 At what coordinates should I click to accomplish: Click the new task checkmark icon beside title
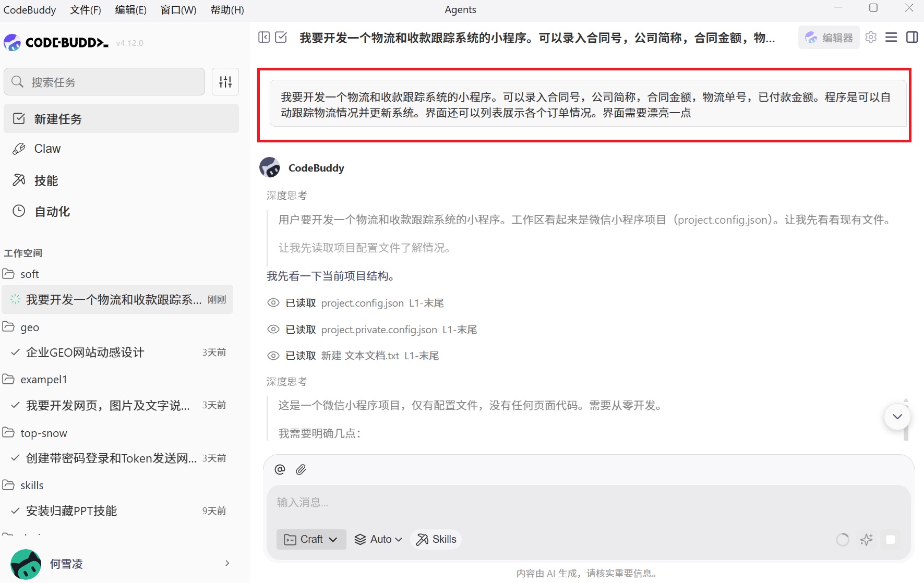(281, 37)
